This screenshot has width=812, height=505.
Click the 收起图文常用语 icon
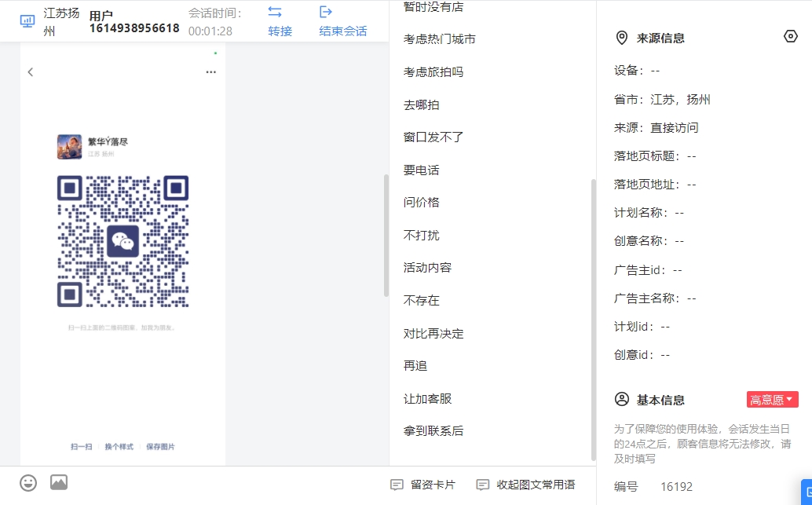click(x=483, y=485)
